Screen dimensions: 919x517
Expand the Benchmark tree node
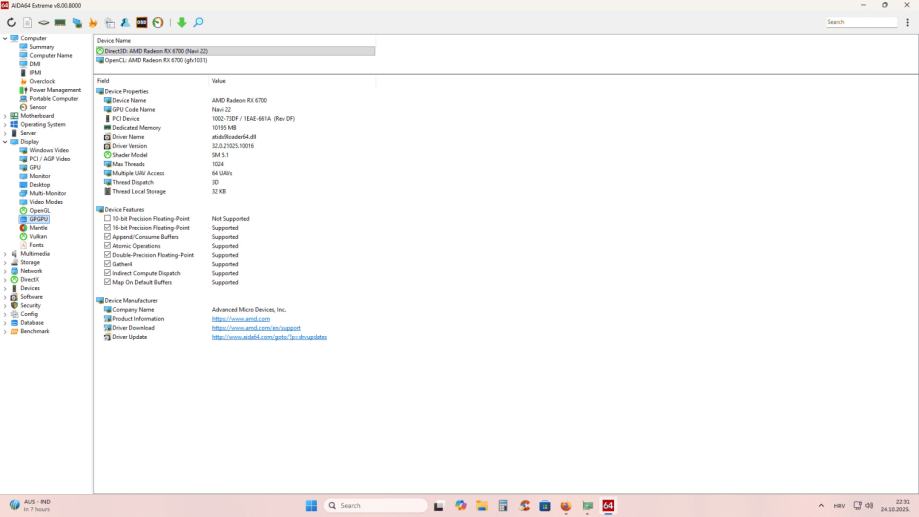click(x=5, y=331)
